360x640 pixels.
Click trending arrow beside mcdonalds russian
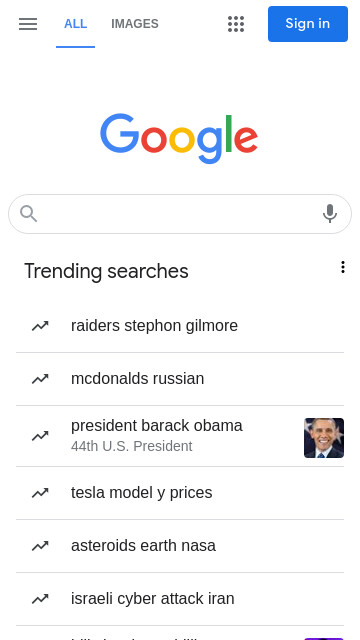tap(40, 379)
